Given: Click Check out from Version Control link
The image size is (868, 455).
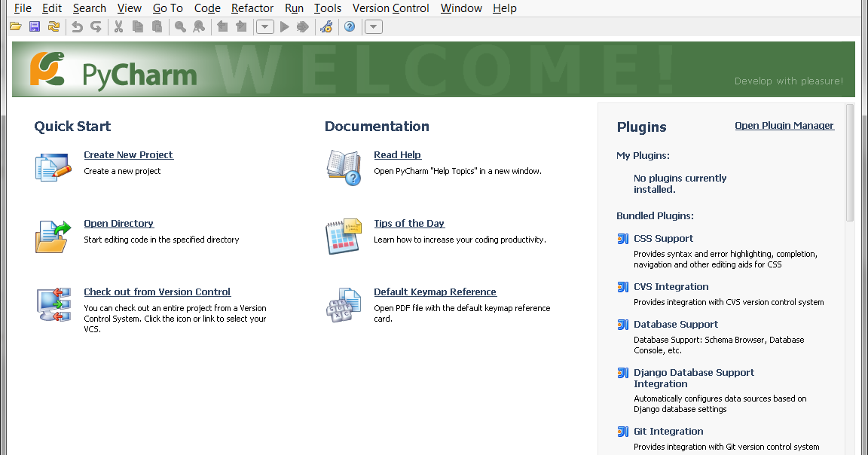Looking at the screenshot, I should pyautogui.click(x=157, y=292).
